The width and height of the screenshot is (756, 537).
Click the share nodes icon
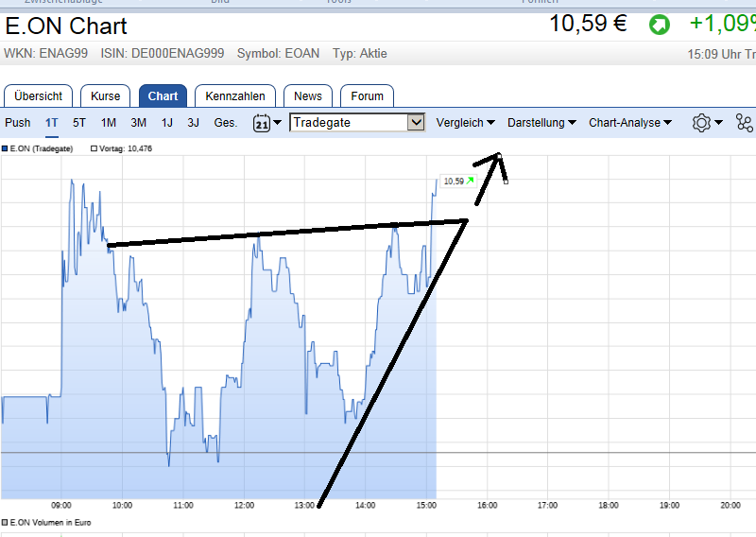click(x=745, y=123)
